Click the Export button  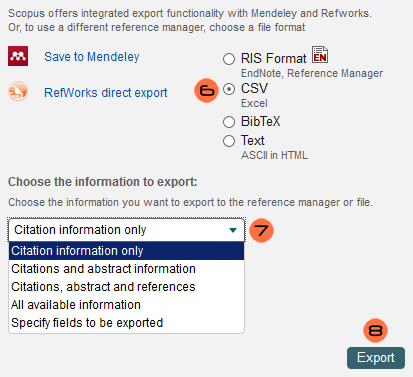pyautogui.click(x=376, y=358)
